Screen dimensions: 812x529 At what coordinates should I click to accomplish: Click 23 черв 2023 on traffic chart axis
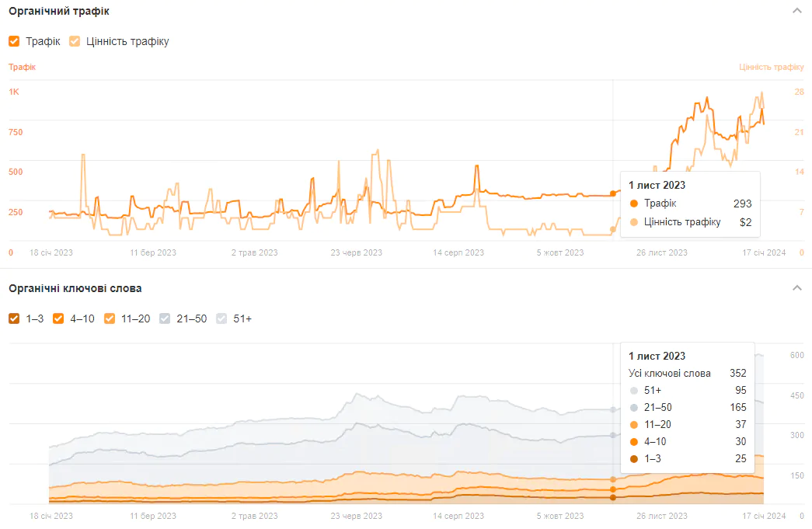click(357, 252)
